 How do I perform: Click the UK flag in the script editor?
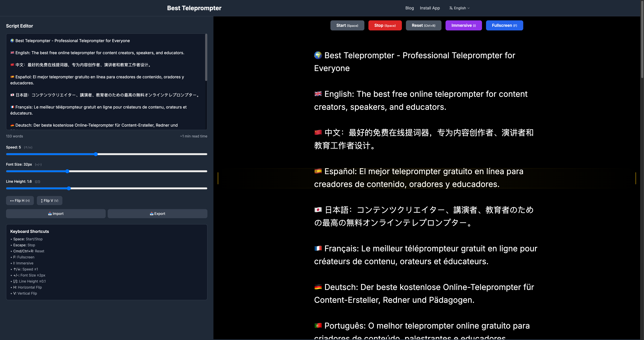[x=12, y=53]
